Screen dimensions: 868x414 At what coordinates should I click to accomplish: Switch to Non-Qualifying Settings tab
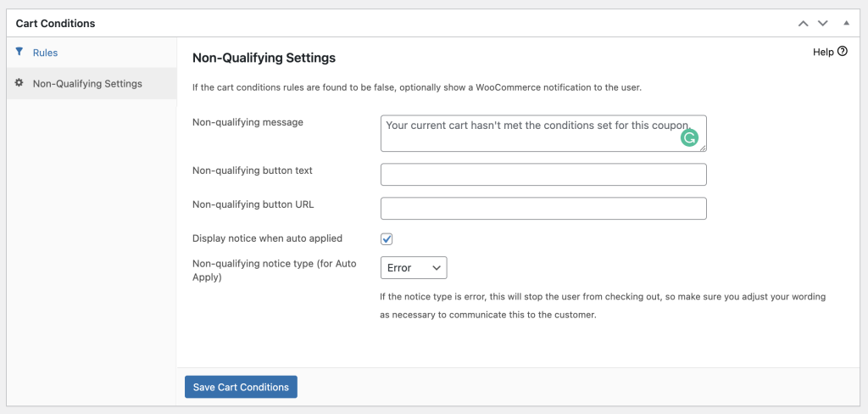coord(92,84)
